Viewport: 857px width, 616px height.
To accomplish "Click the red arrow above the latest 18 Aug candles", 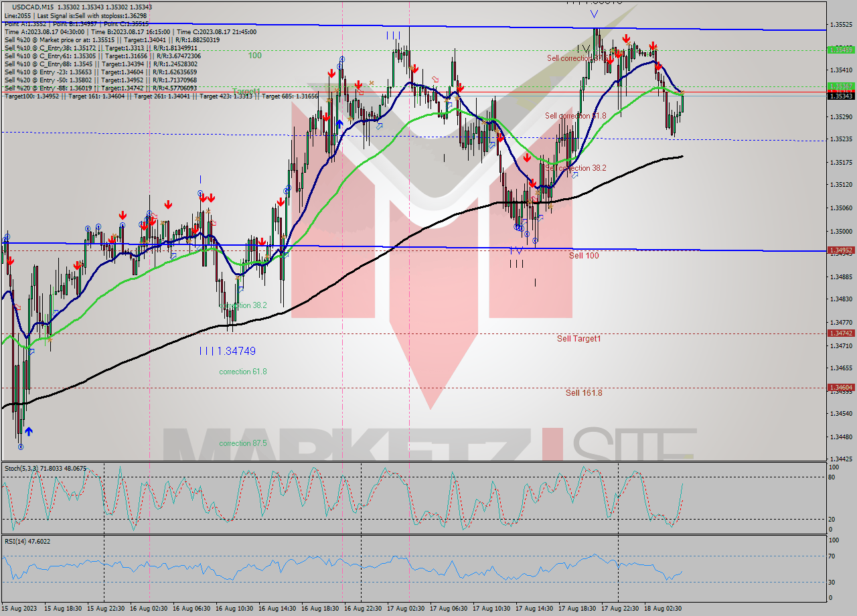I will (x=659, y=66).
